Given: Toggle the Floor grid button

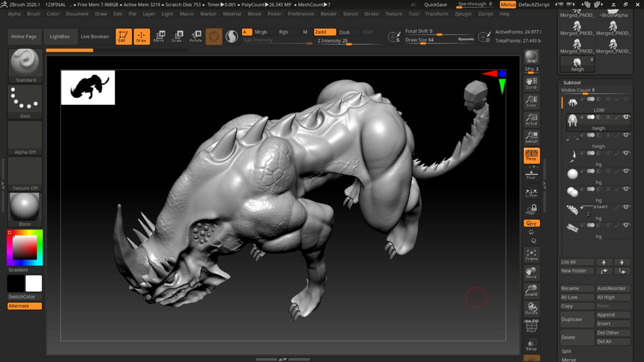Looking at the screenshot, I should 531,174.
